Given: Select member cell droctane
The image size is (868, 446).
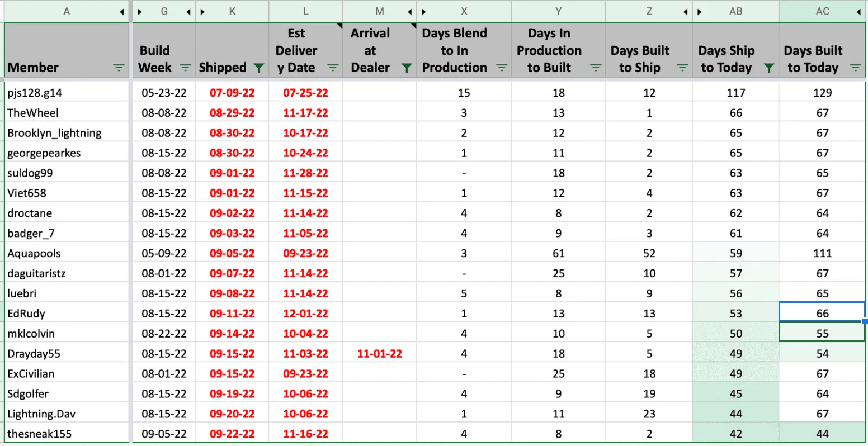Looking at the screenshot, I should [67, 213].
